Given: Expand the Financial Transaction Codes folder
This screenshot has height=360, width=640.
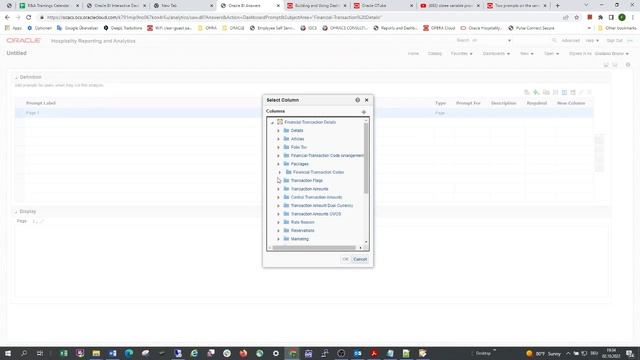Looking at the screenshot, I should 280,172.
